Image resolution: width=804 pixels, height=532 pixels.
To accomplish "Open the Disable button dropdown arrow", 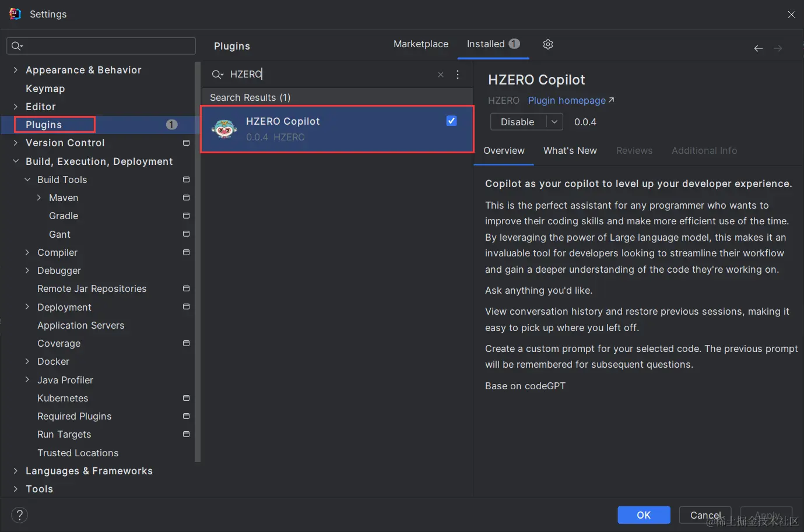I will click(x=554, y=122).
